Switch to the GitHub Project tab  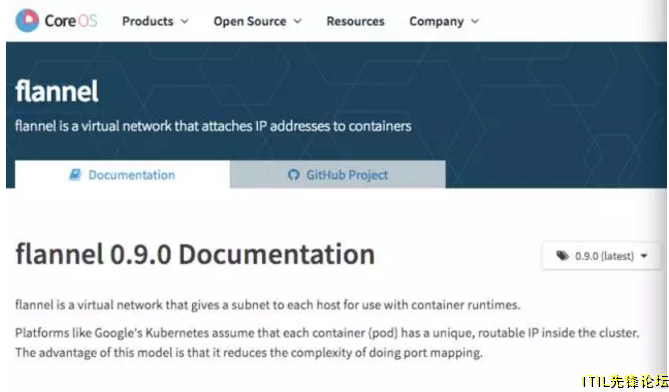tap(338, 174)
